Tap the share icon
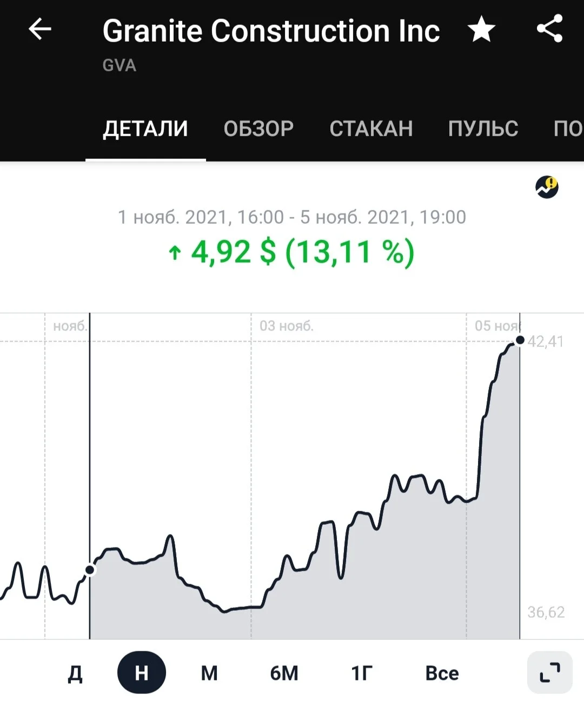The height and width of the screenshot is (728, 584). [550, 29]
